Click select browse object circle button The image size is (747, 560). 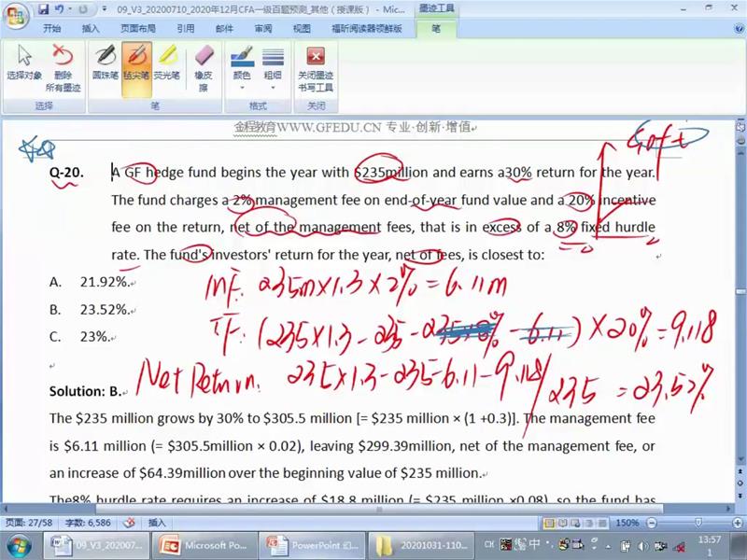[740, 483]
